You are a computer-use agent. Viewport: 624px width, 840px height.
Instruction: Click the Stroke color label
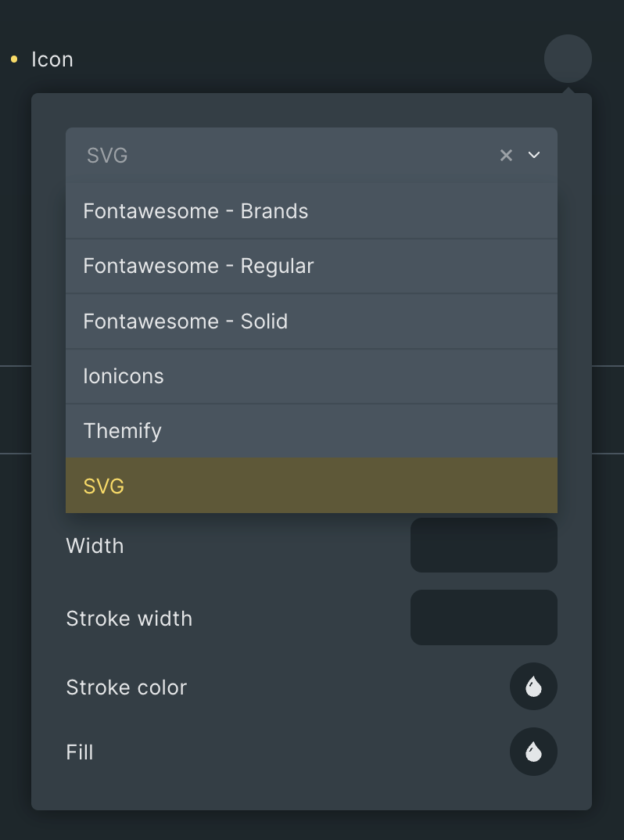[x=127, y=687]
